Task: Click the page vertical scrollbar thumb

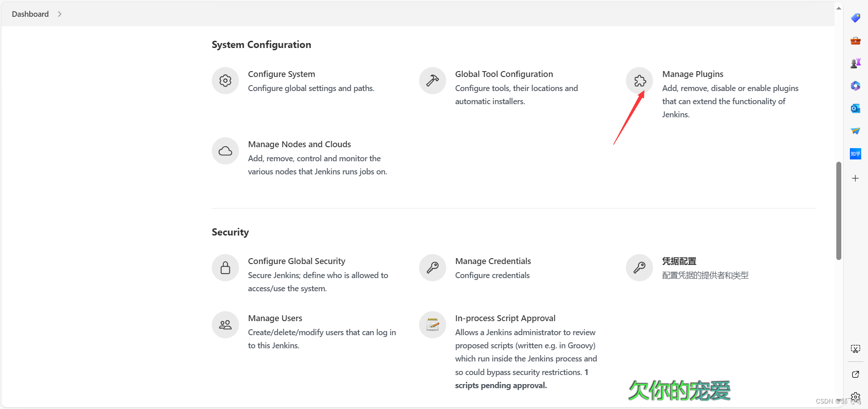Action: coord(839,211)
